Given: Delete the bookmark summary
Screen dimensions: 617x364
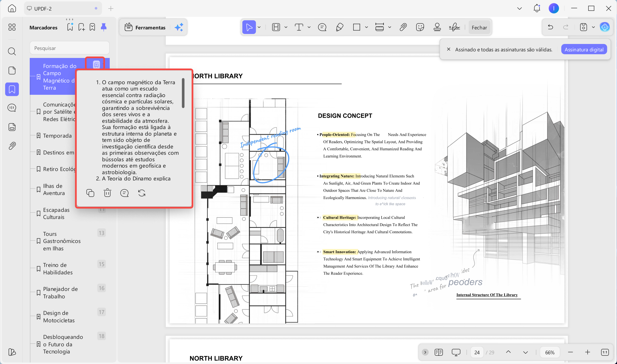Looking at the screenshot, I should [x=107, y=193].
